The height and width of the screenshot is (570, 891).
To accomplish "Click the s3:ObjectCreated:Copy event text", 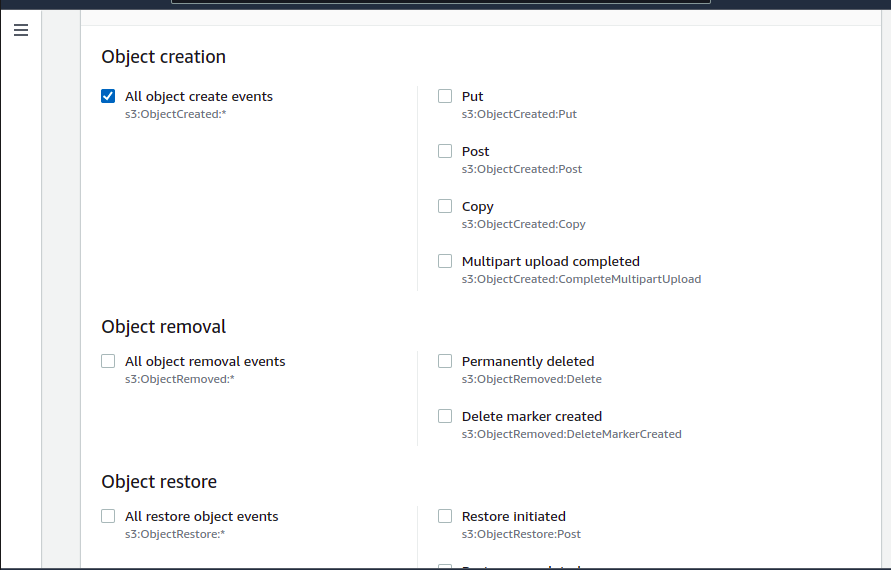I will [523, 224].
